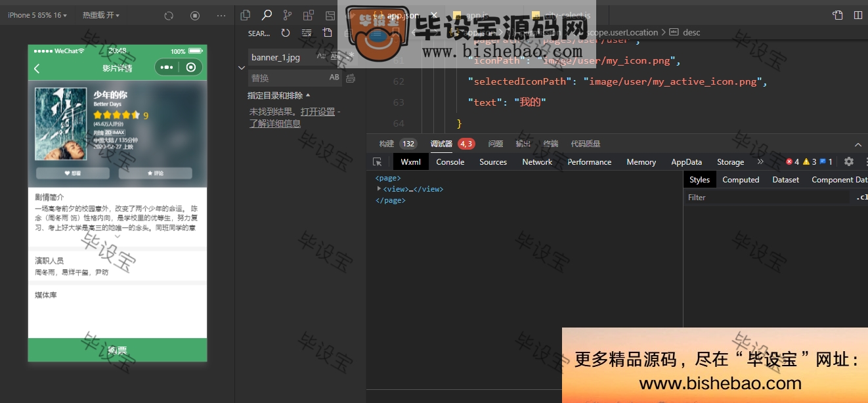
Task: Select the Dataset pane tab
Action: [786, 180]
